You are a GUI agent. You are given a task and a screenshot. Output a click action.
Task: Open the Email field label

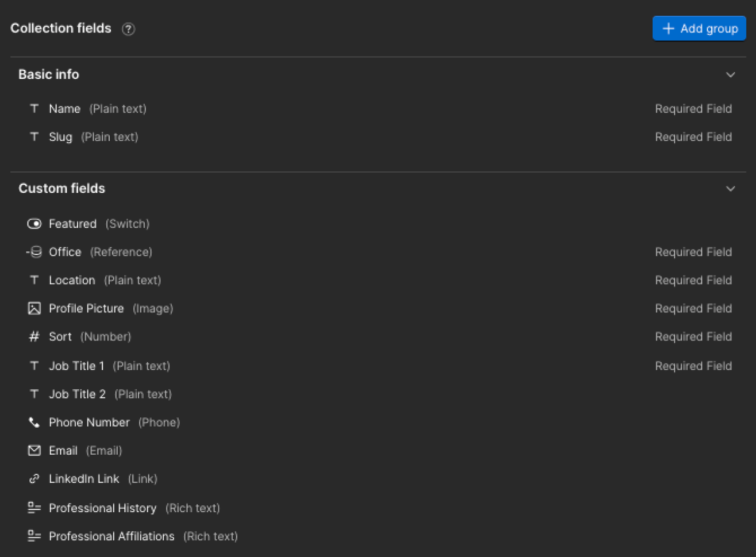(63, 450)
